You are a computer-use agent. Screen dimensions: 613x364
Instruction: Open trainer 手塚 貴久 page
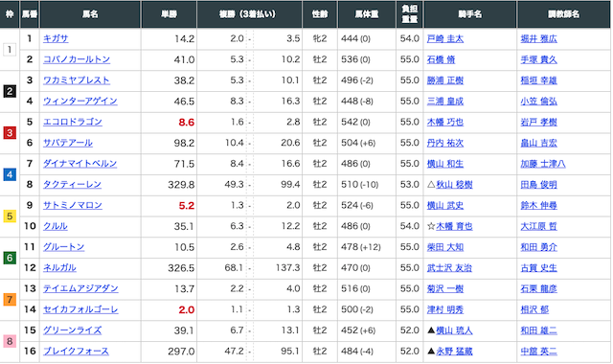[x=538, y=59]
